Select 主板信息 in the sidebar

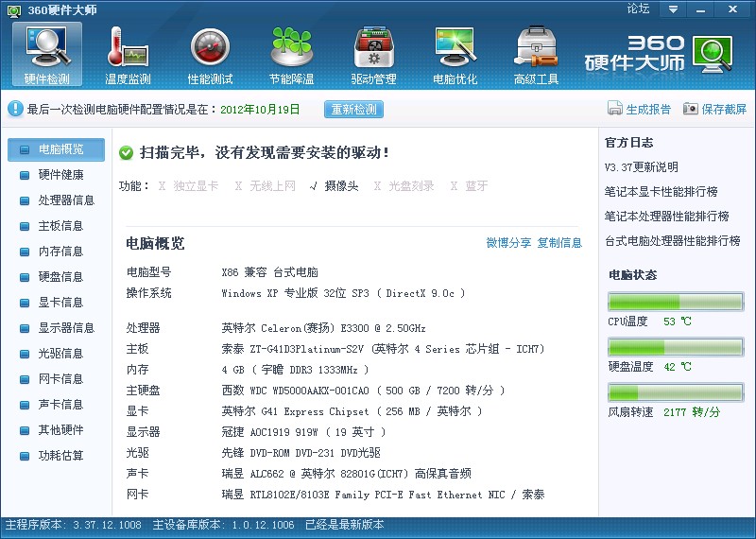[56, 226]
